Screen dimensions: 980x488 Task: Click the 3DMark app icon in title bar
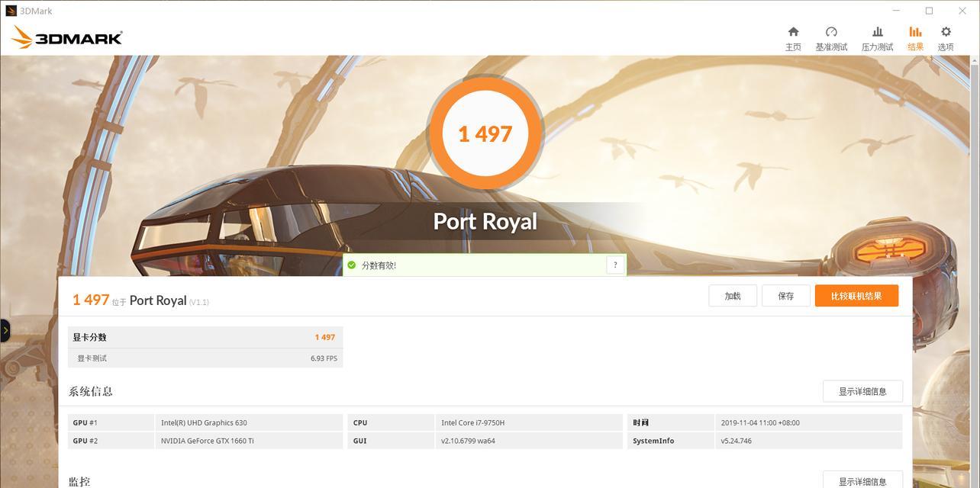[11, 11]
